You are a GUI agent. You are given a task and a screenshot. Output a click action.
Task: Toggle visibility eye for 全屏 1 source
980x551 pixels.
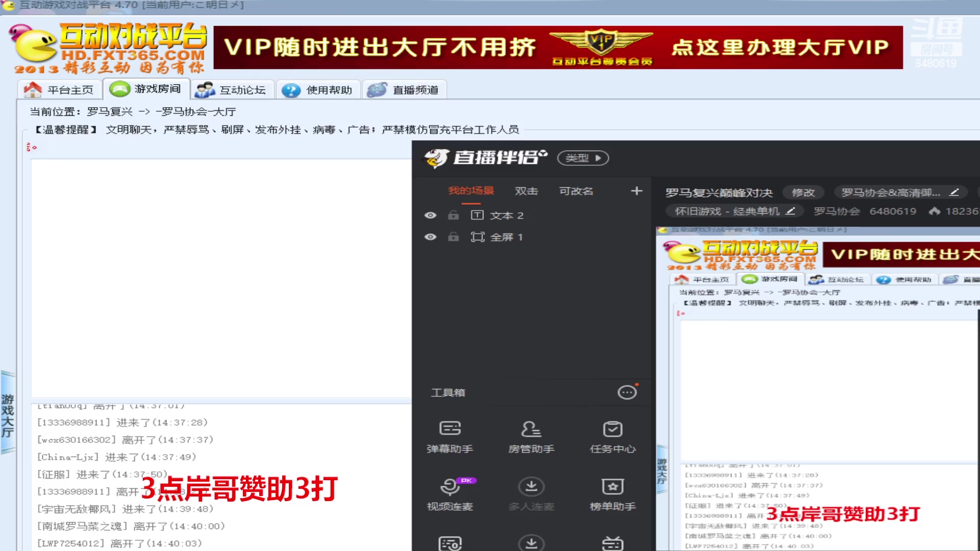tap(430, 237)
